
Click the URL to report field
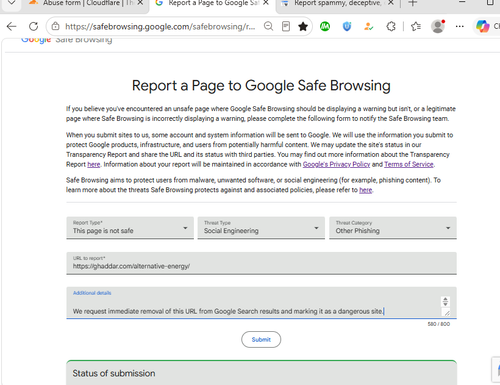[x=261, y=263]
